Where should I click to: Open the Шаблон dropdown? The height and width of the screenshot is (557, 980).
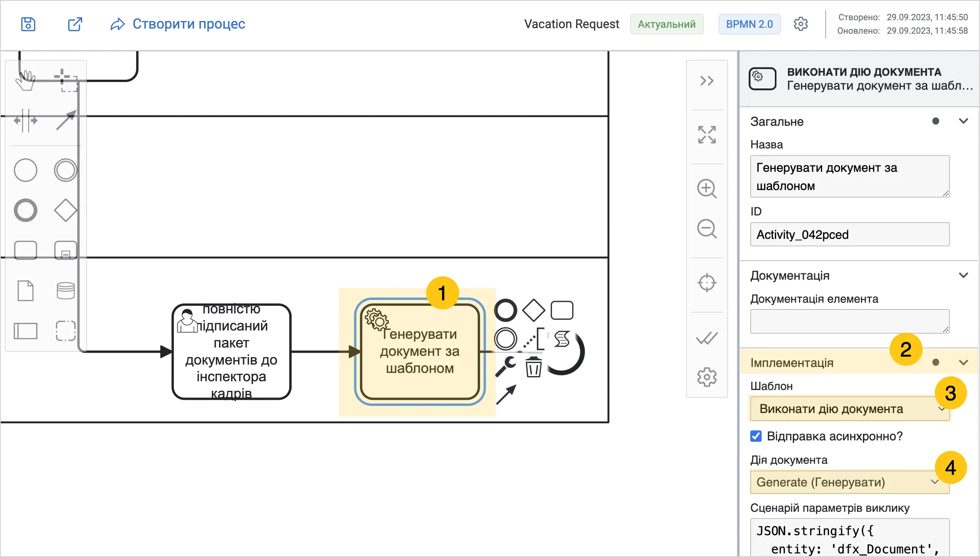click(x=849, y=409)
